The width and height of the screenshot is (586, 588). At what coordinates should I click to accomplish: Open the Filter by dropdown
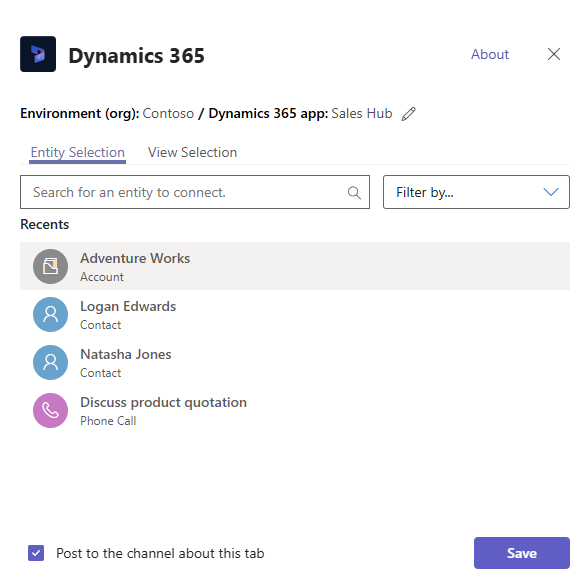476,192
